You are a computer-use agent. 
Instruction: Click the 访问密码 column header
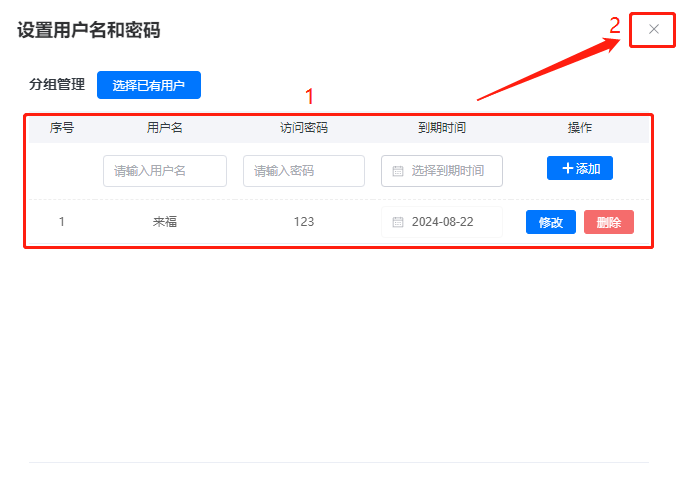click(303, 128)
